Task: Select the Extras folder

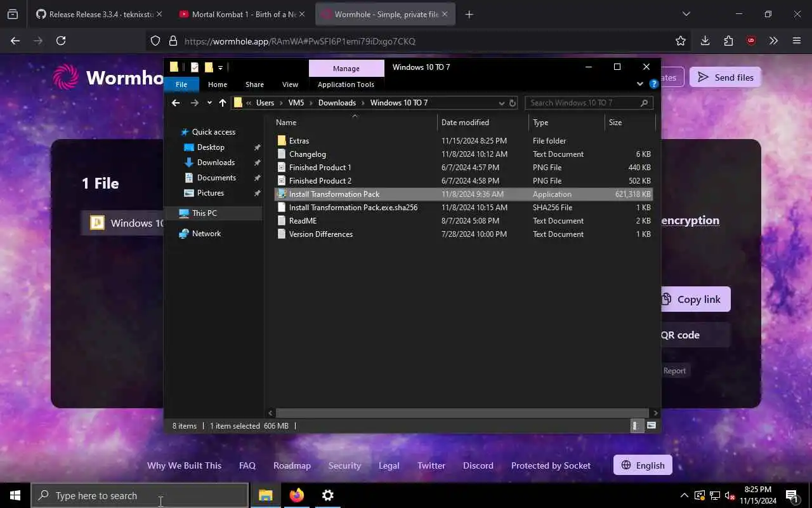Action: [x=299, y=141]
